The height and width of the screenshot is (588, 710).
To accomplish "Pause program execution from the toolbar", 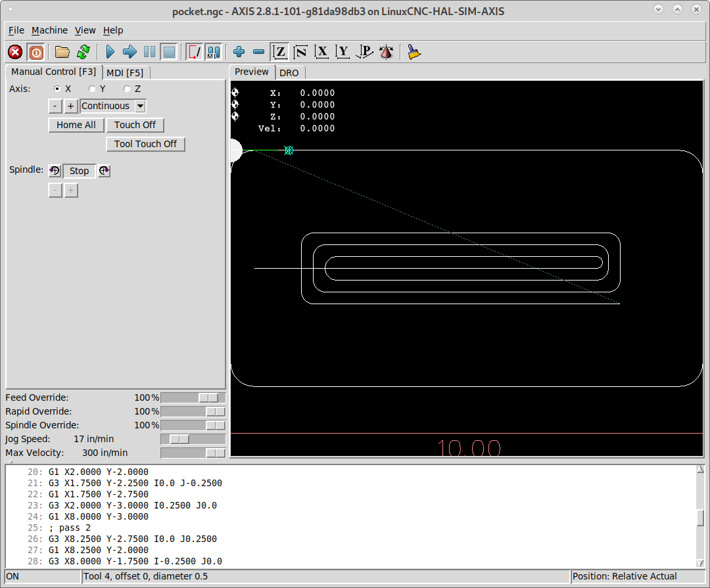I will (x=149, y=52).
